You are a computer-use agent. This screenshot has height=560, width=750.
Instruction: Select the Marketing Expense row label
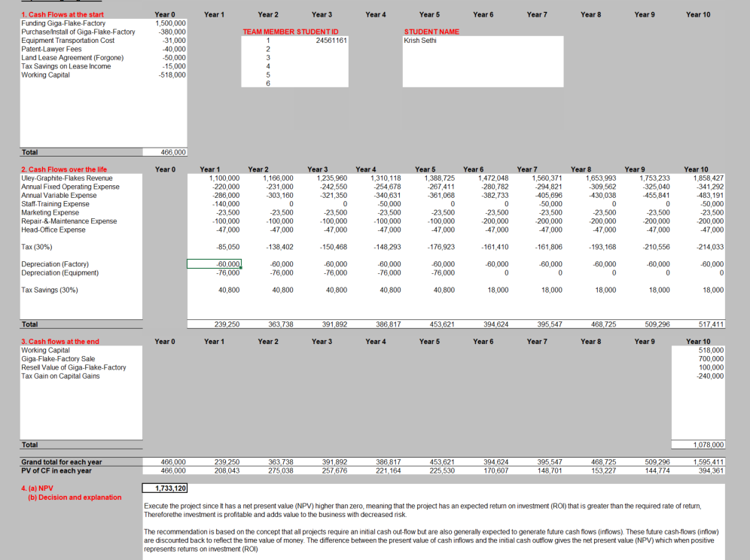(x=50, y=212)
